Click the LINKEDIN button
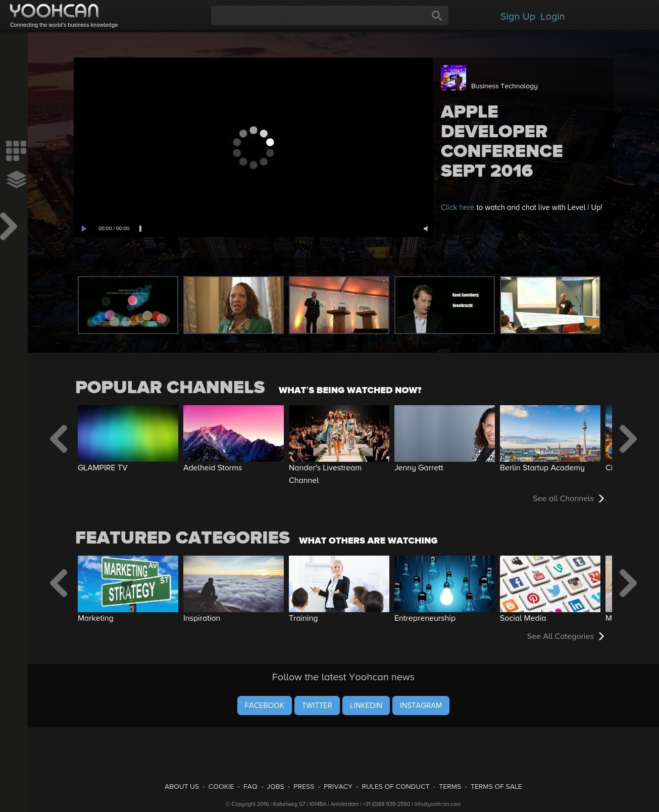 click(366, 706)
